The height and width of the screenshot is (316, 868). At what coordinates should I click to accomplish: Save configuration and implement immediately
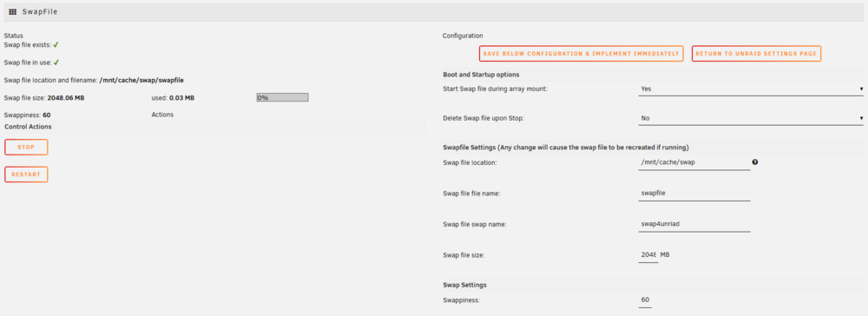tap(582, 54)
